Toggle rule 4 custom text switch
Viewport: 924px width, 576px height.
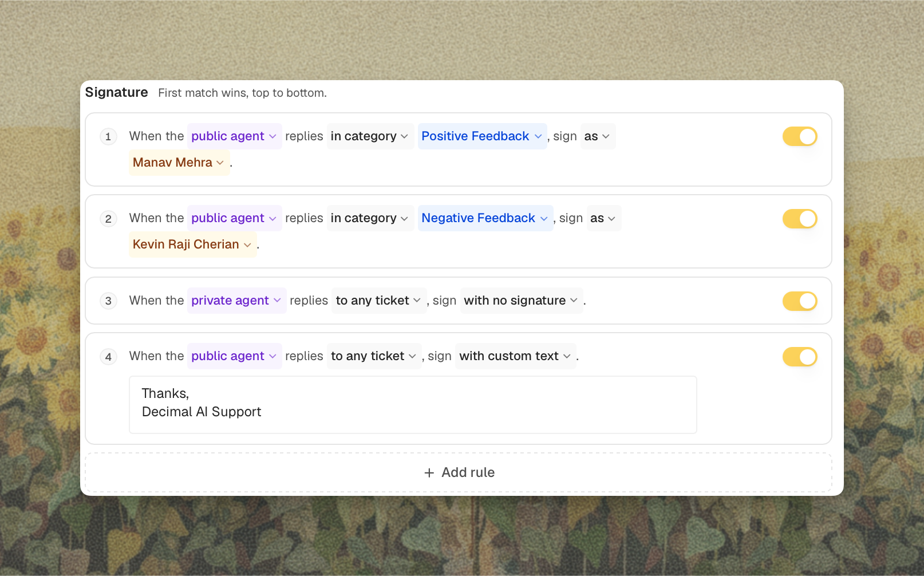pos(800,357)
